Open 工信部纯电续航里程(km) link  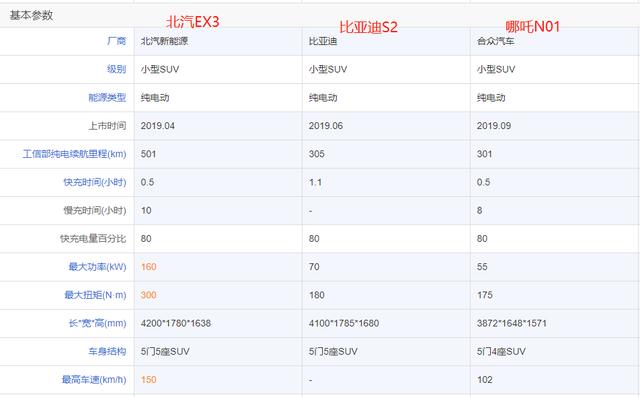[74, 154]
